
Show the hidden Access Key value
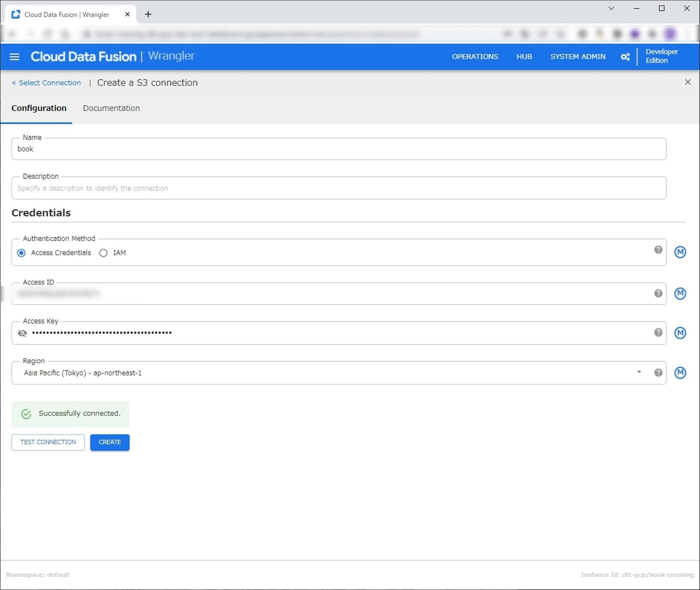(x=22, y=333)
